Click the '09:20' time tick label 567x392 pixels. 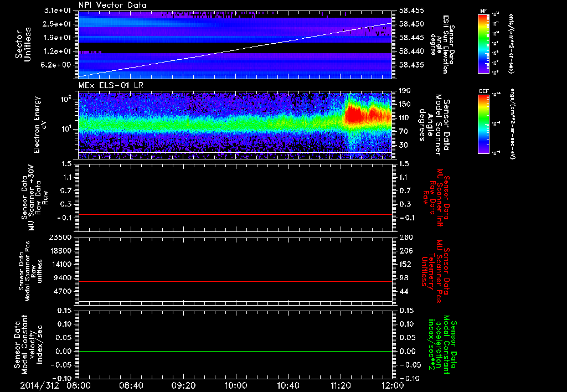[x=183, y=385]
